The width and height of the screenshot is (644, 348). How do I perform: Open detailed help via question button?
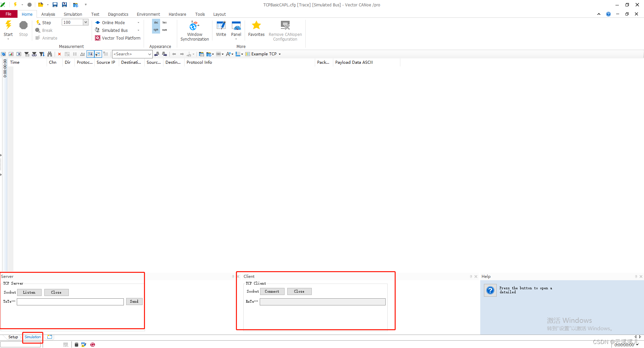pyautogui.click(x=490, y=290)
